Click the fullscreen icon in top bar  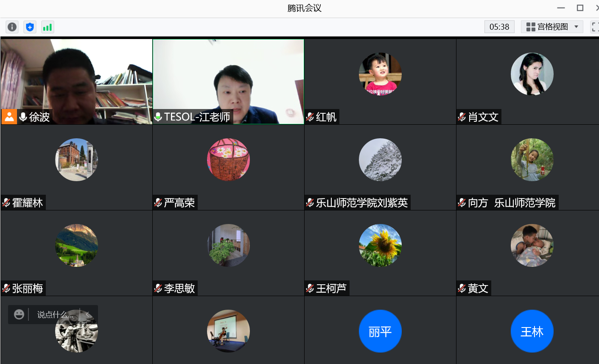pyautogui.click(x=595, y=27)
